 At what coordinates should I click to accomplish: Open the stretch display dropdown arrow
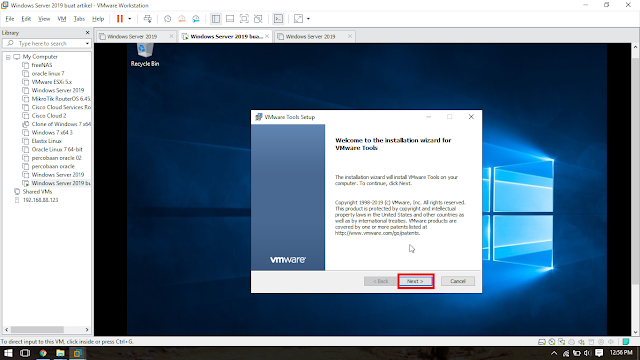308,19
